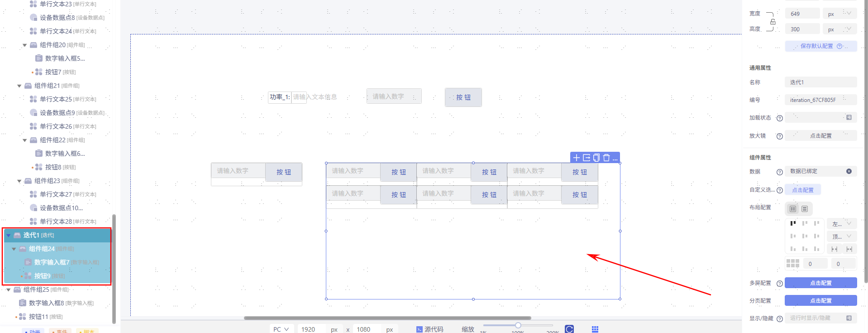Click the second spacing distribution icon under 顶... dropdown
Viewport: 868px width, 333px height.
tap(849, 249)
